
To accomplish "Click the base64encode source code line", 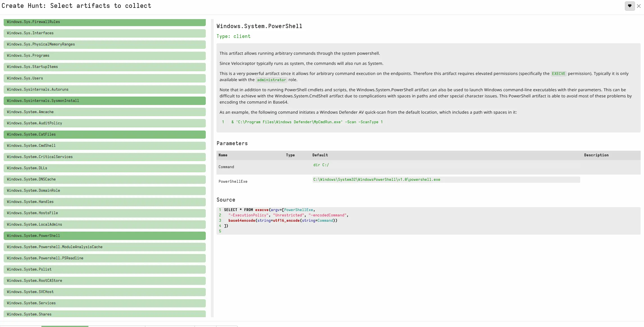I will coord(283,221).
